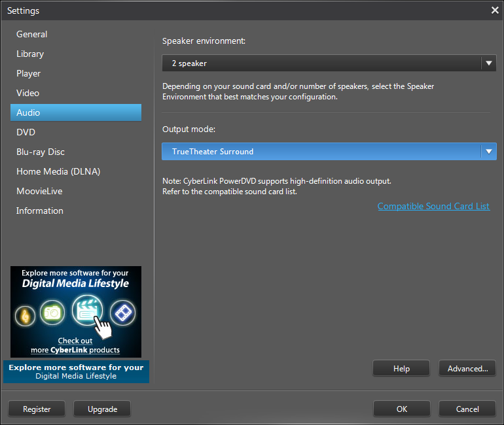Click 'Check out more CyberLink products' link
The height and width of the screenshot is (425, 504).
75,345
